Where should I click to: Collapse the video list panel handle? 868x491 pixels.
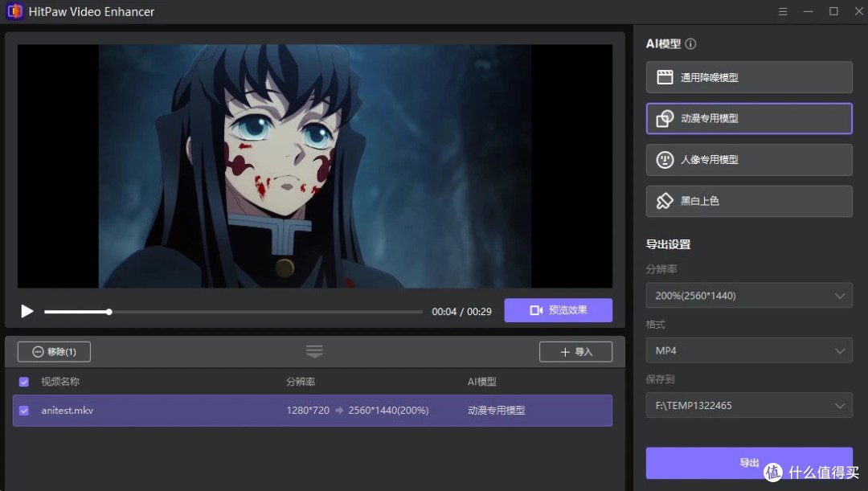click(314, 351)
